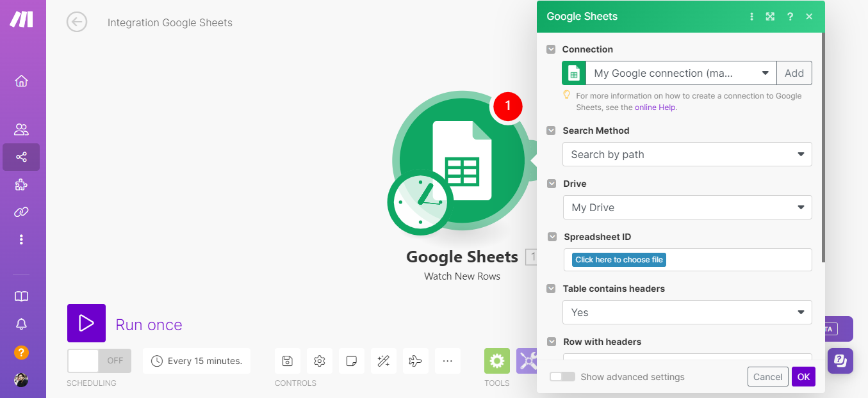Collapse the Connection field checkbox arrow

551,49
